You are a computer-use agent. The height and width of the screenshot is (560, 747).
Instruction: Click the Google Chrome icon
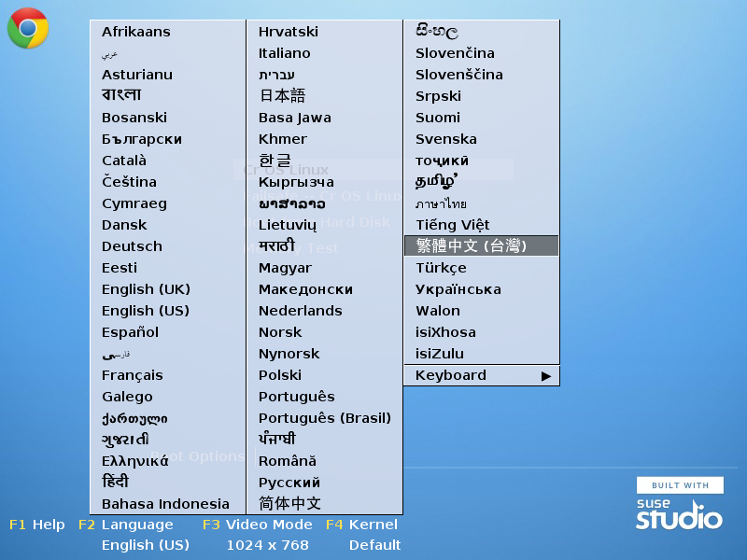[28, 28]
